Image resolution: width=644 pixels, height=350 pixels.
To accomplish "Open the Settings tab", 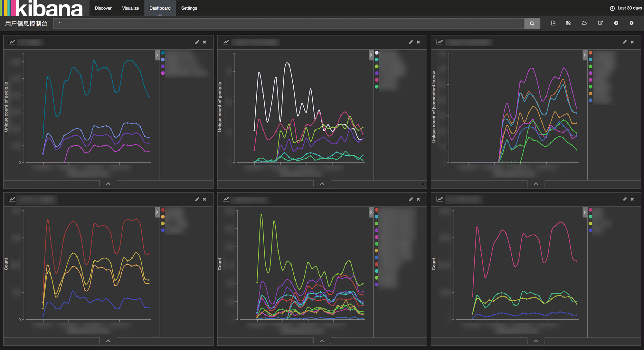I will click(x=189, y=8).
